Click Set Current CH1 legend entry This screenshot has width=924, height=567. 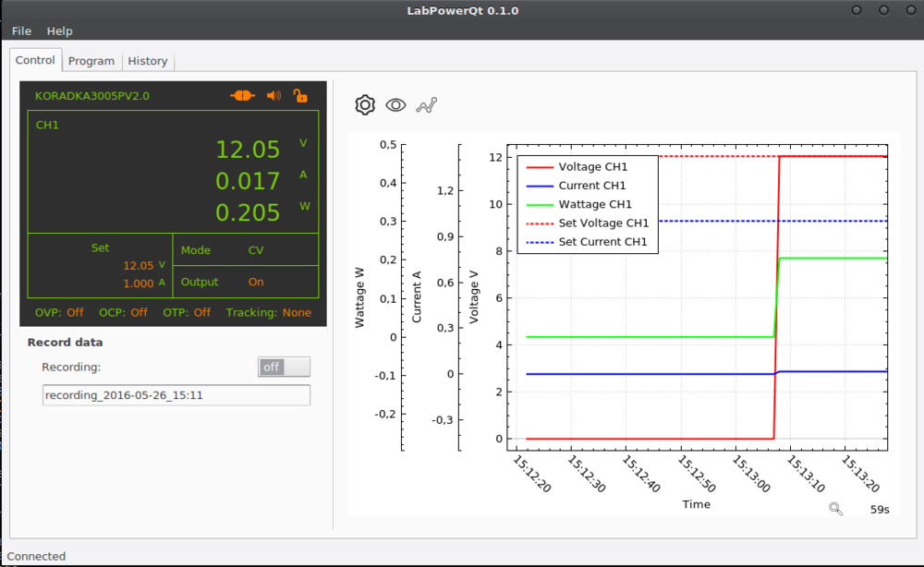click(x=587, y=242)
